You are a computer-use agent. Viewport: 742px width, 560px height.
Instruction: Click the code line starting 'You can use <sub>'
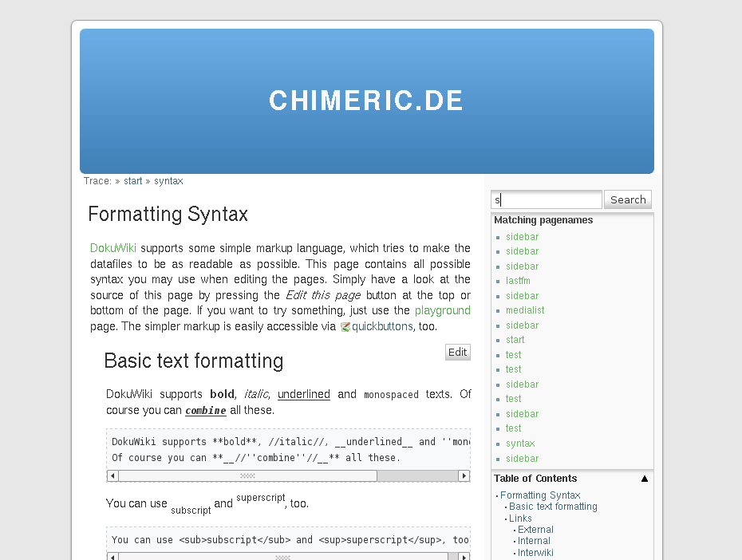pos(290,540)
